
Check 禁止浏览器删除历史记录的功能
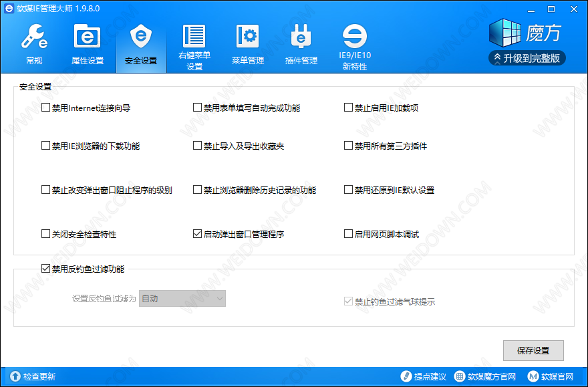coord(197,190)
